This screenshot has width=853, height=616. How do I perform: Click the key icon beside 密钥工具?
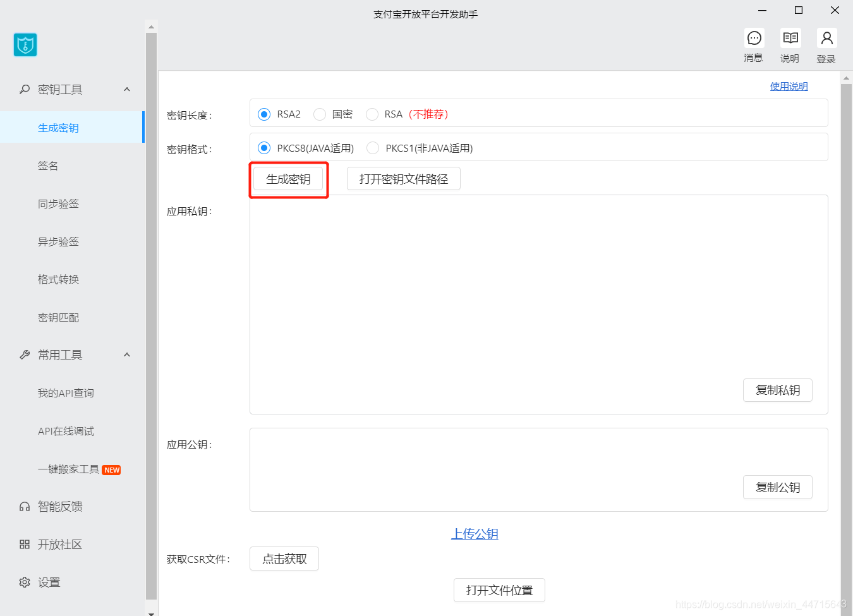tap(25, 90)
